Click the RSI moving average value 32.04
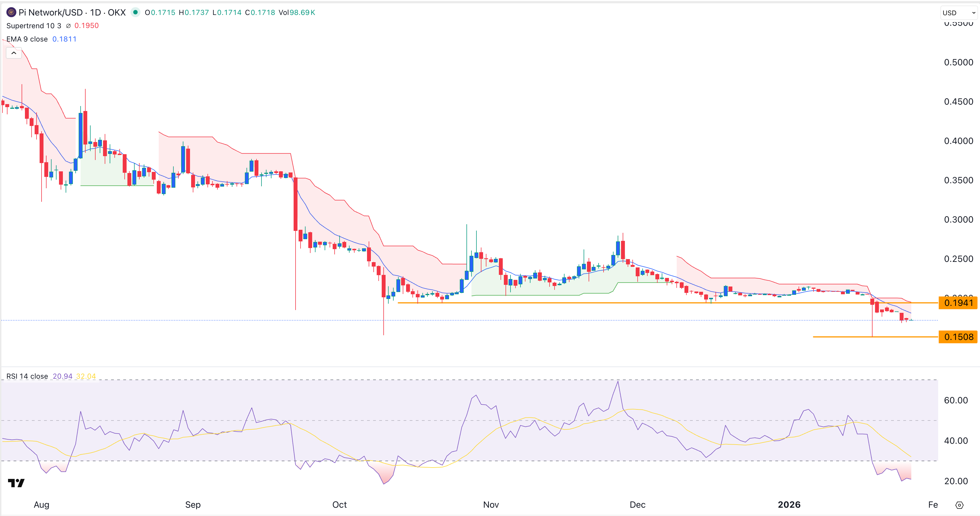 click(86, 376)
